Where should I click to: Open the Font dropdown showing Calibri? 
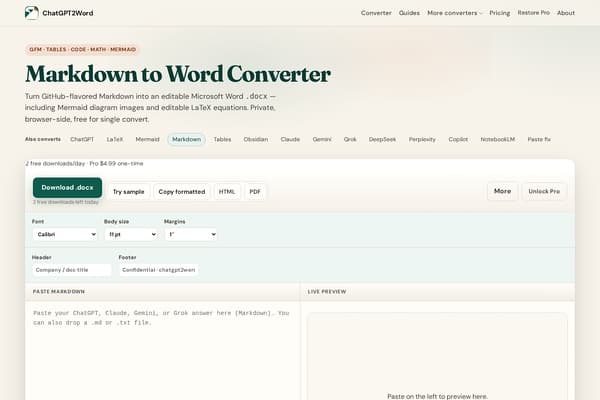65,234
